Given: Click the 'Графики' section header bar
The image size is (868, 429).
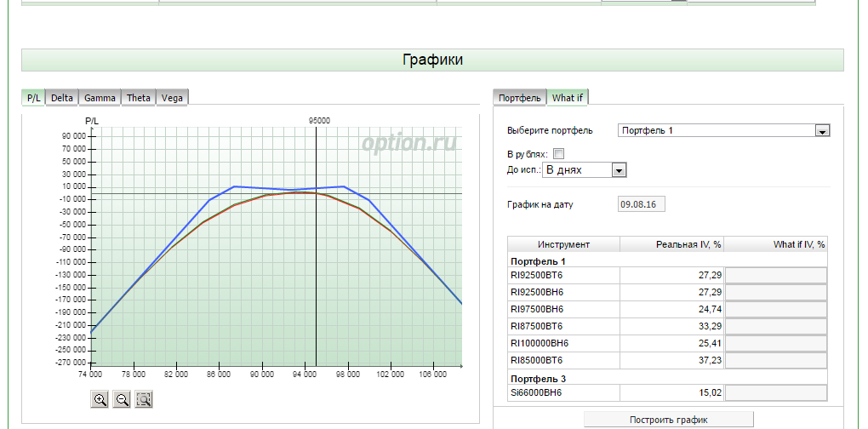Looking at the screenshot, I should pyautogui.click(x=432, y=60).
